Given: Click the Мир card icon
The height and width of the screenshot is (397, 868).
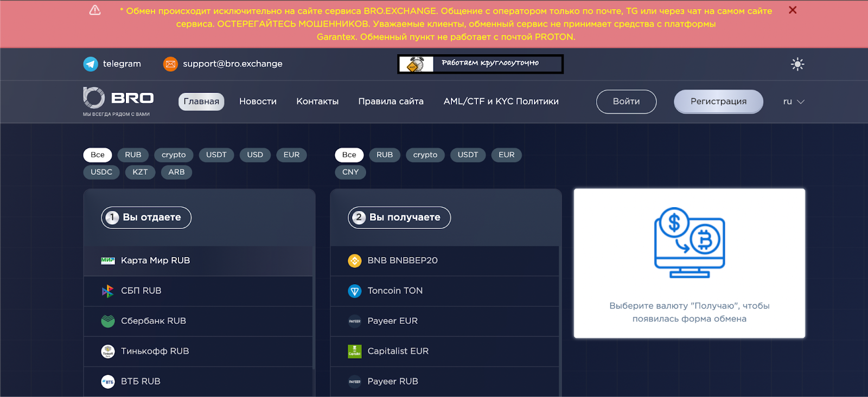Looking at the screenshot, I should (x=108, y=261).
